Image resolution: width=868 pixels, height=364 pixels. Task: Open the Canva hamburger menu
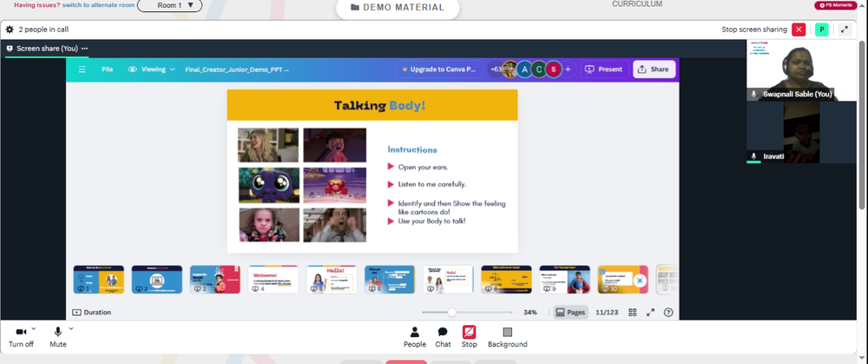coord(82,69)
